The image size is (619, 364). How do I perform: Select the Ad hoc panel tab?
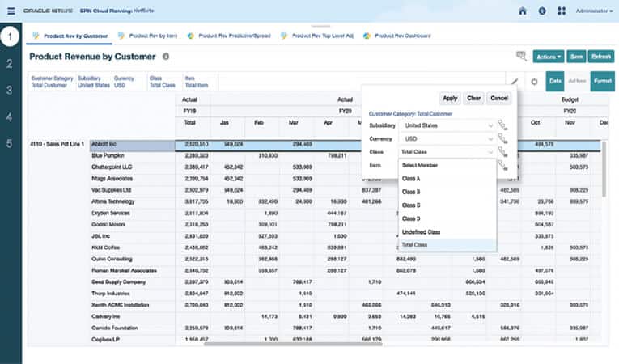point(577,81)
